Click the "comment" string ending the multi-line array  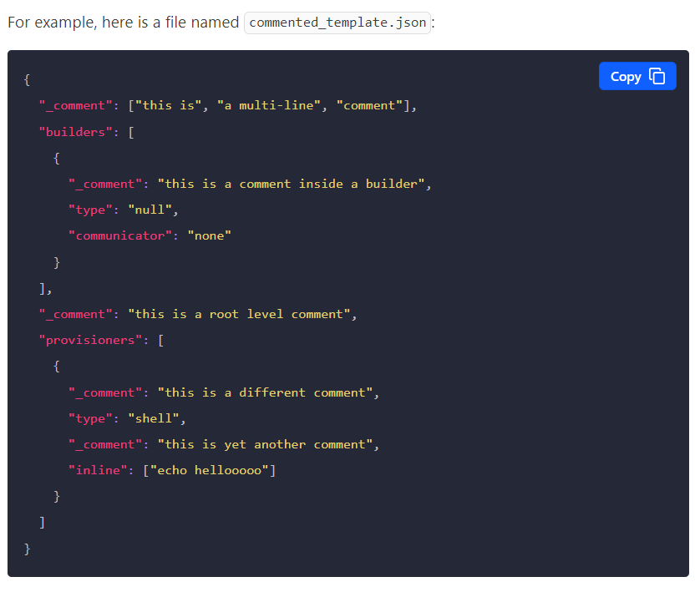coord(368,105)
